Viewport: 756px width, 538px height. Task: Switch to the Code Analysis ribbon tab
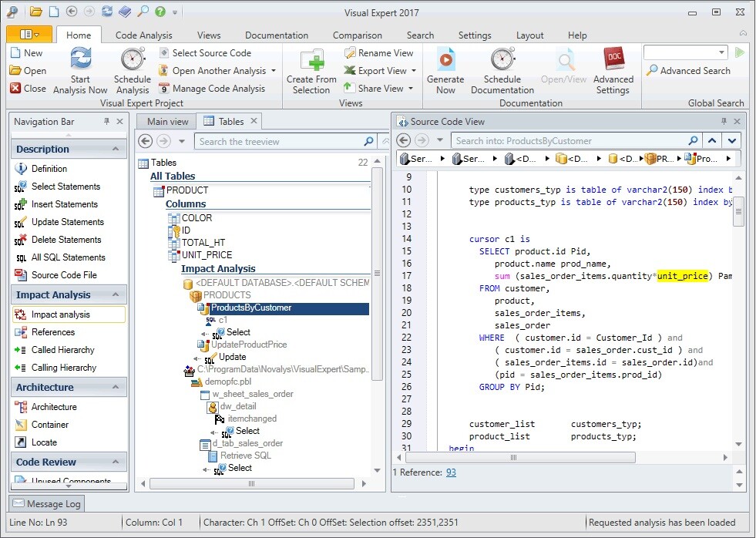143,35
